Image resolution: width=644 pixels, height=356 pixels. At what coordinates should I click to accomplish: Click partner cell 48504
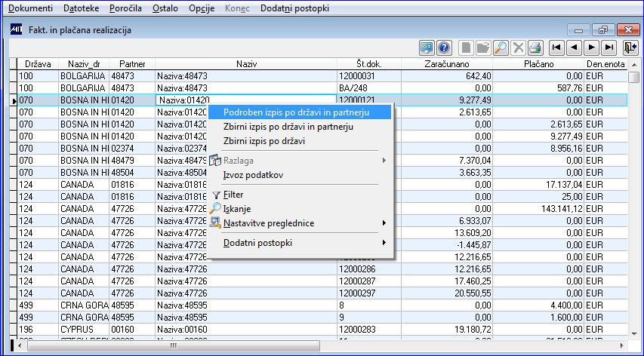[132, 173]
